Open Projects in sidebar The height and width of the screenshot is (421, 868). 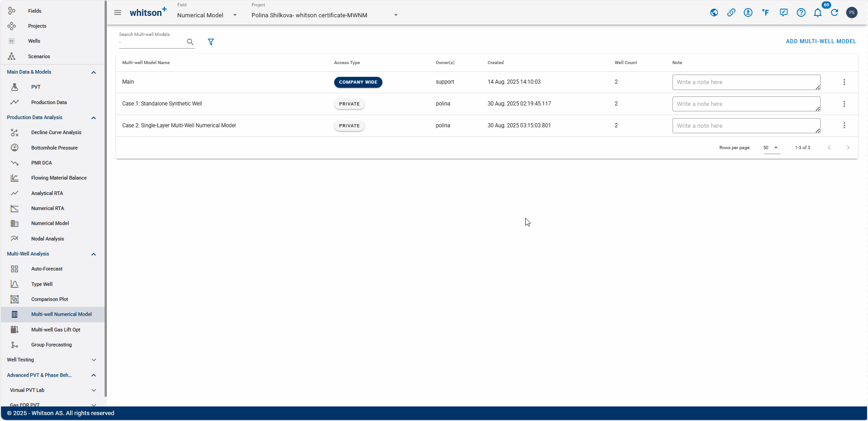point(37,26)
